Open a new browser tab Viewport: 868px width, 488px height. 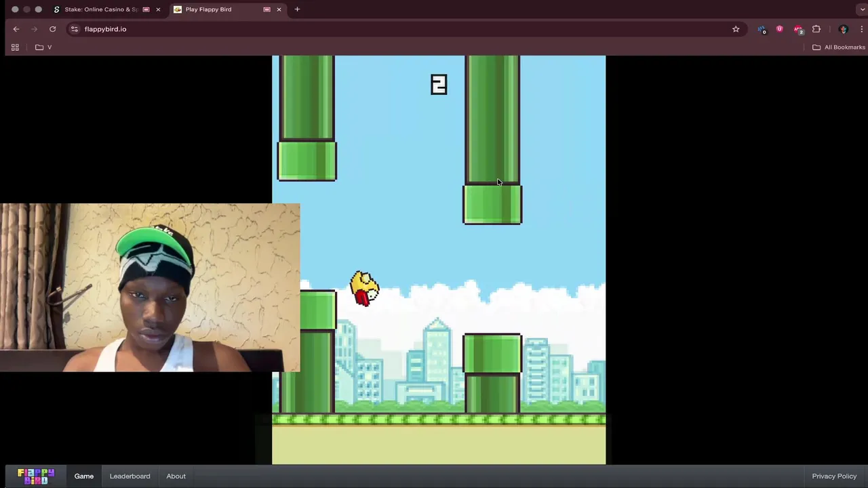(x=297, y=9)
